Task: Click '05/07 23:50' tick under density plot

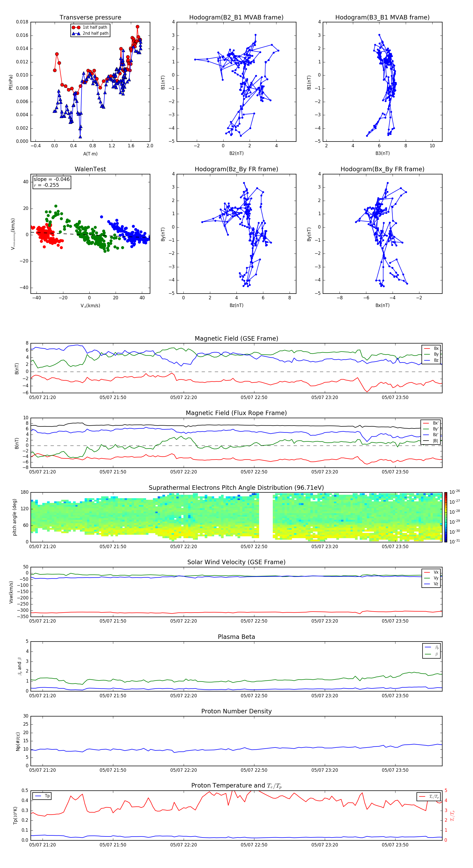Action: click(395, 770)
